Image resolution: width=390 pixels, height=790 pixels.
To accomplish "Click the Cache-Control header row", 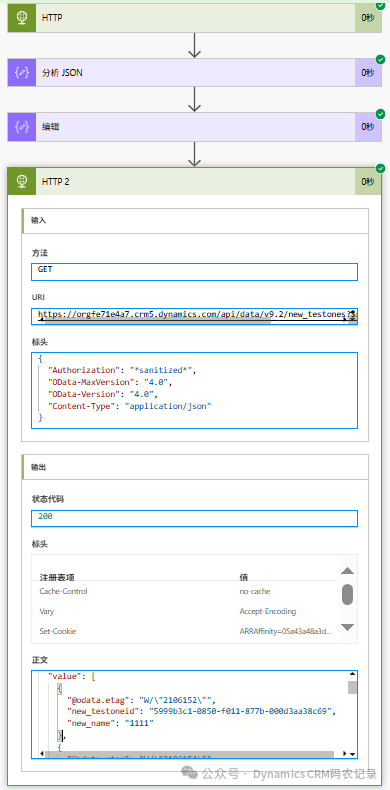I will click(186, 591).
